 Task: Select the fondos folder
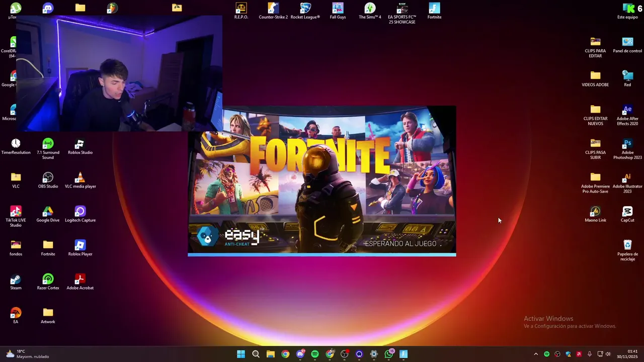(16, 248)
